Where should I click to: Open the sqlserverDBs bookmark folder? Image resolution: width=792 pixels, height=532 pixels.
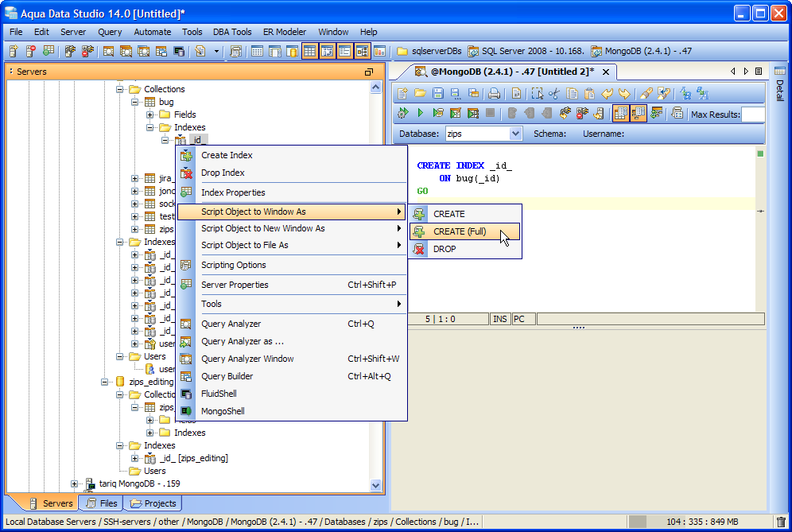tap(429, 51)
